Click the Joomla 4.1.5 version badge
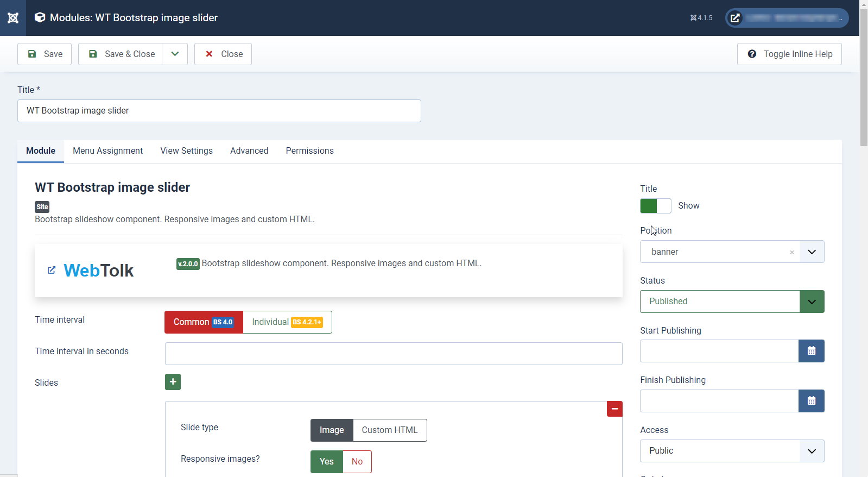This screenshot has width=868, height=477. coord(701,18)
